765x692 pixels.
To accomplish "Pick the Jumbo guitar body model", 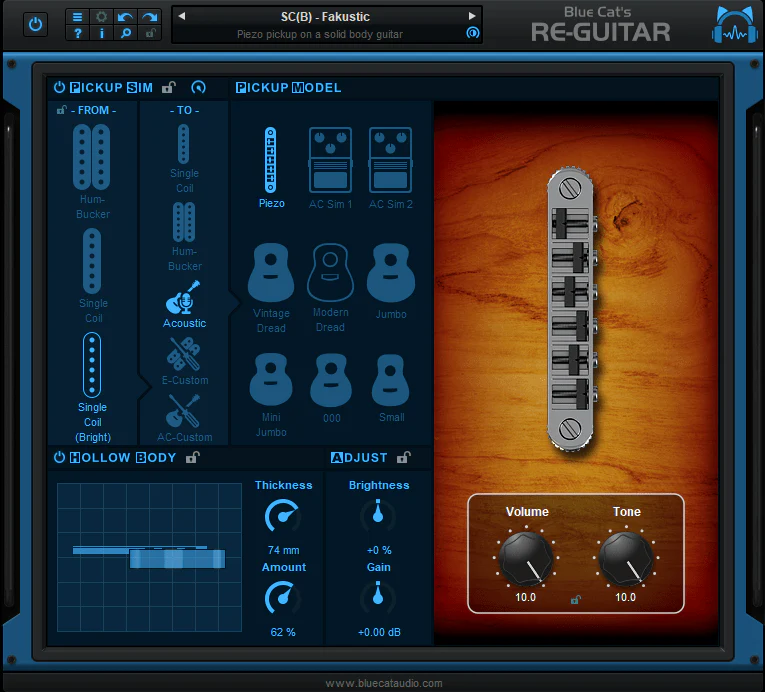I will click(391, 281).
